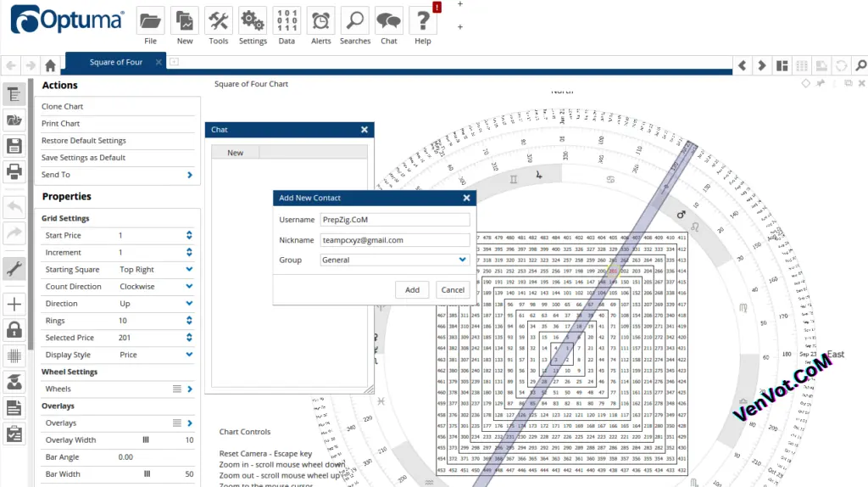Click the plus add sidebar icon
This screenshot has height=487, width=868.
(14, 305)
